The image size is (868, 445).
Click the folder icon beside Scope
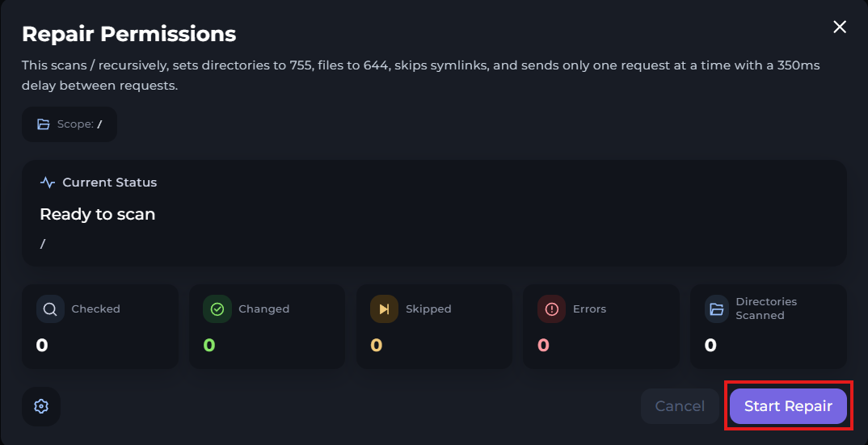coord(44,124)
